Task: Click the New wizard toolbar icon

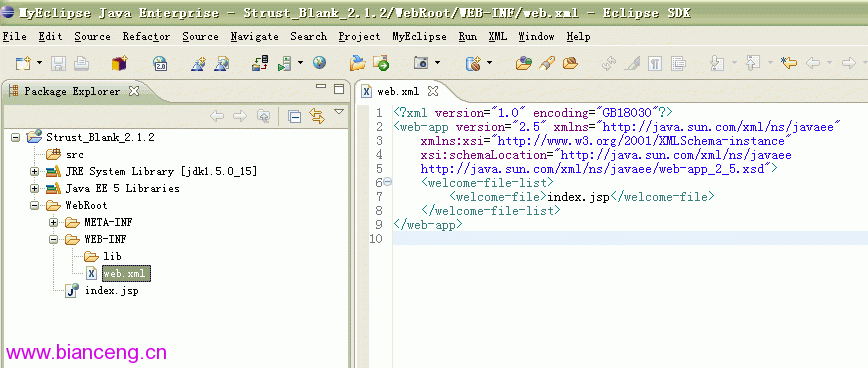Action: coord(23,63)
